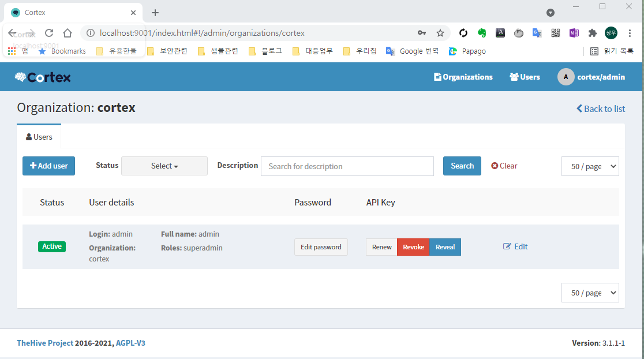This screenshot has width=644, height=359.
Task: Open the Papago bookmark
Action: 467,51
